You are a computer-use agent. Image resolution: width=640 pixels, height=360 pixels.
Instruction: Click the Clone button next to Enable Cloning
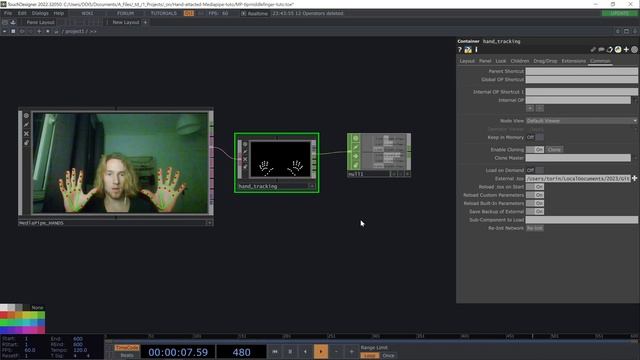point(554,149)
